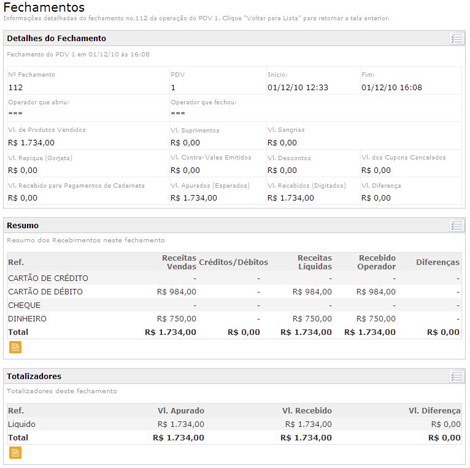
Task: Sort by the Créditos/Débitos column header
Action: click(x=233, y=262)
